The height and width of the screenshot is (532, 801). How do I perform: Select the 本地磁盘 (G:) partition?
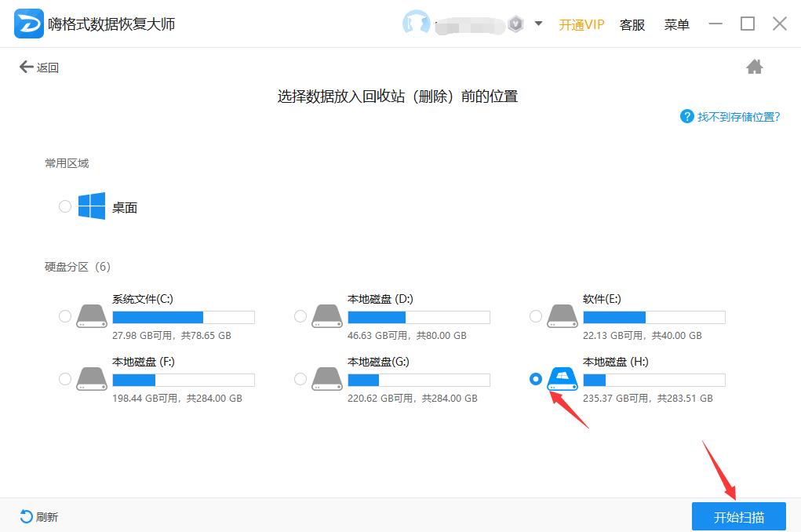point(300,379)
